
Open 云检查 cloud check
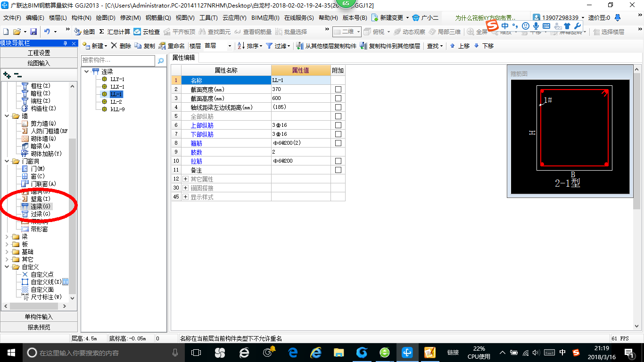147,32
